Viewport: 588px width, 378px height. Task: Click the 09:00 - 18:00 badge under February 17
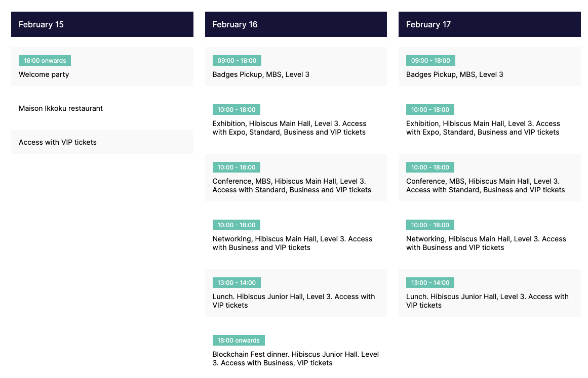tap(430, 61)
